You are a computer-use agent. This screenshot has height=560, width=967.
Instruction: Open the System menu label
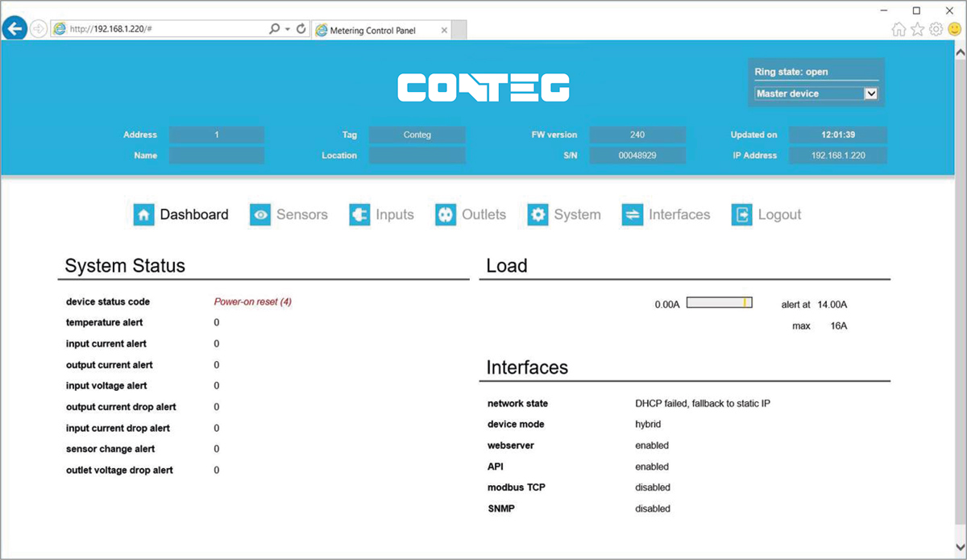pyautogui.click(x=577, y=215)
